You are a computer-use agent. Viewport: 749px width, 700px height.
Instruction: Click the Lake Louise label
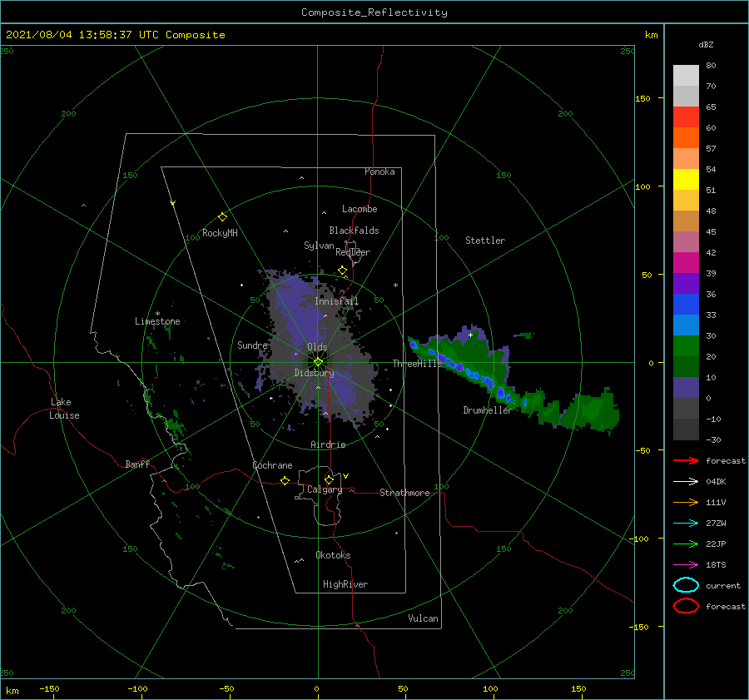[x=64, y=409]
